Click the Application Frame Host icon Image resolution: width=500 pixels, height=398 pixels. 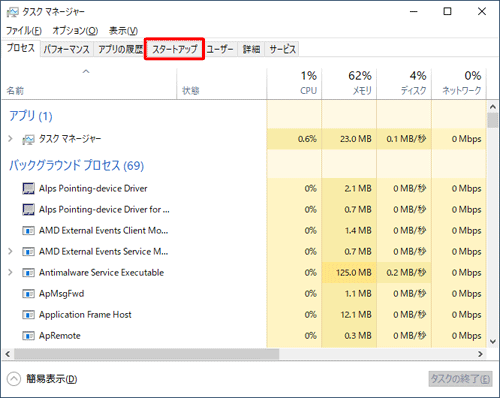point(28,315)
